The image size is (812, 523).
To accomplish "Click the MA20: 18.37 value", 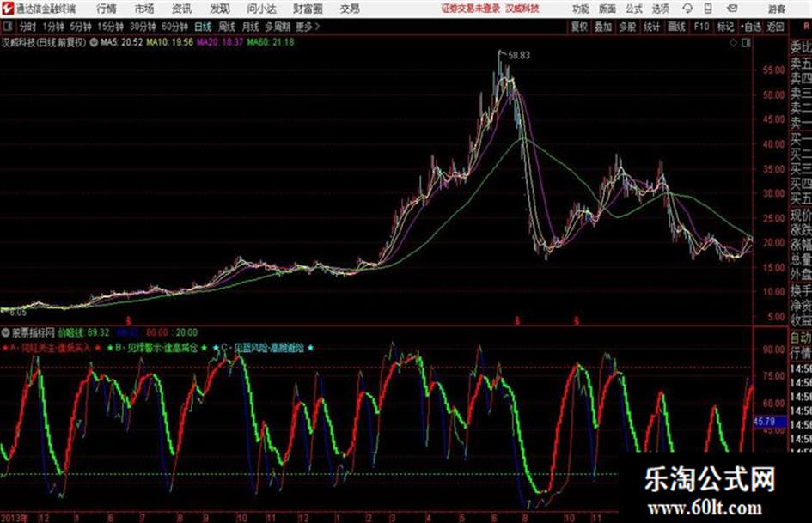I will pyautogui.click(x=220, y=42).
